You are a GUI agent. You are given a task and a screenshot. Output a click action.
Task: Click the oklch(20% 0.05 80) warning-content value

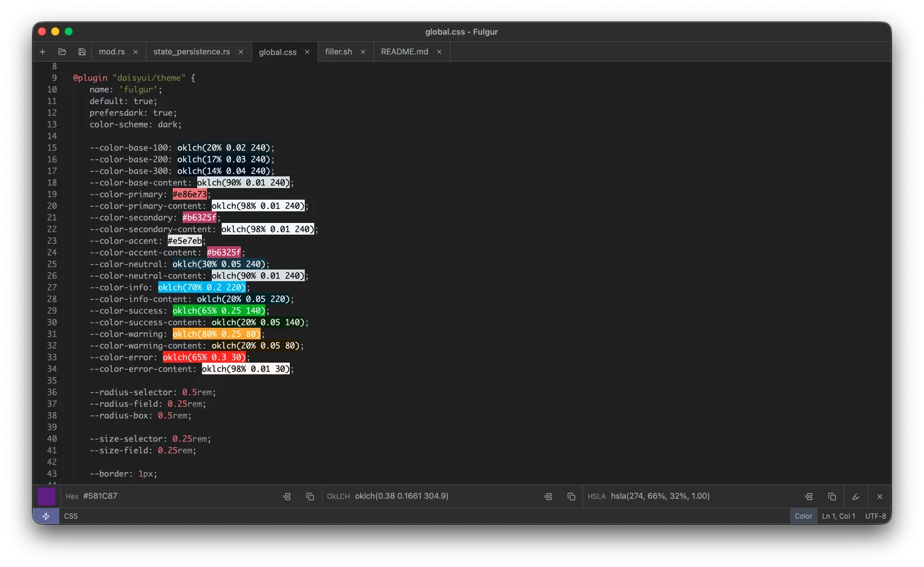coord(256,346)
